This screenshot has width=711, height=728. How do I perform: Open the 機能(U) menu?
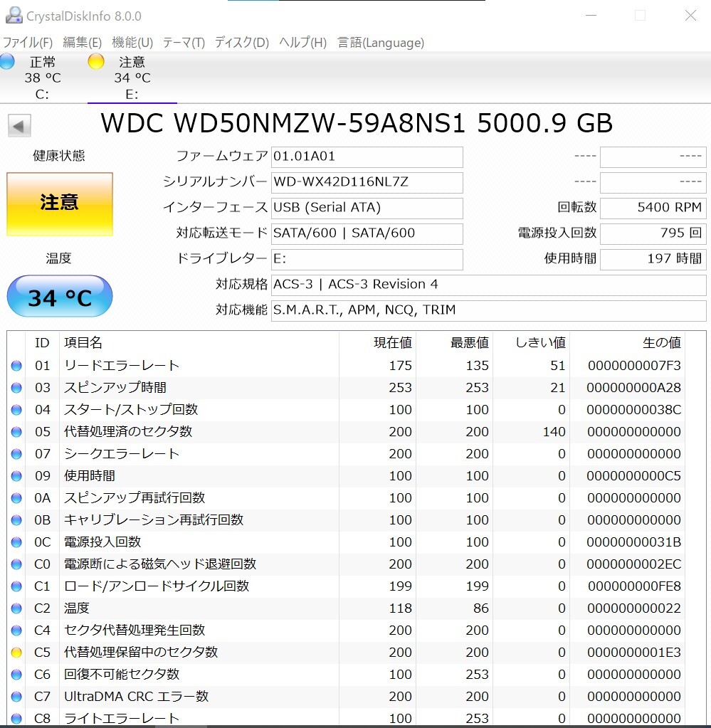(x=132, y=43)
